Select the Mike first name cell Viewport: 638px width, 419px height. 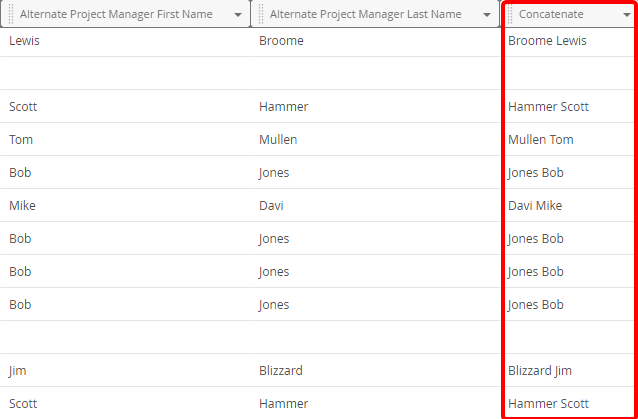(x=125, y=205)
